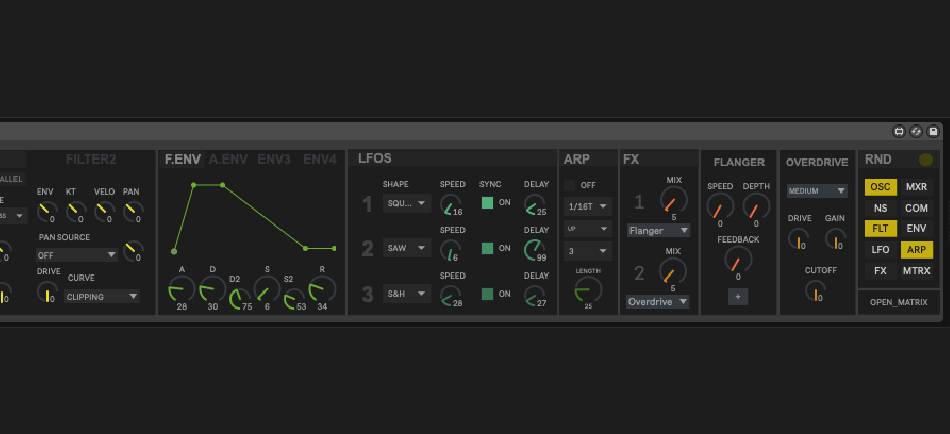Click the LFO 1 SPEED knob
Image resolution: width=950 pixels, height=434 pixels.
pyautogui.click(x=450, y=205)
